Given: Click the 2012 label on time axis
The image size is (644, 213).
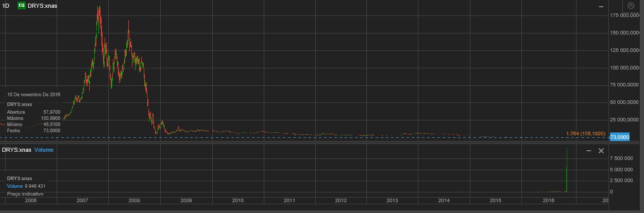Looking at the screenshot, I should pos(341,200).
